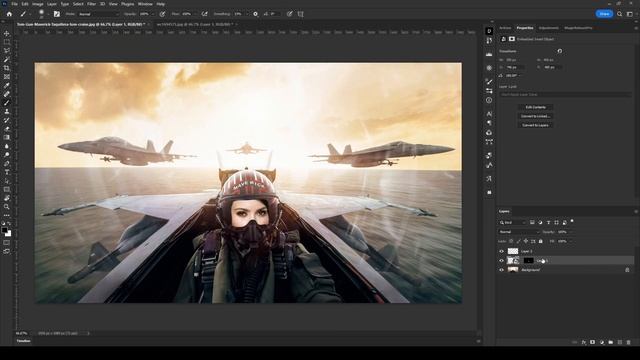Click Convert to Linked button
The height and width of the screenshot is (360, 640).
(x=535, y=116)
